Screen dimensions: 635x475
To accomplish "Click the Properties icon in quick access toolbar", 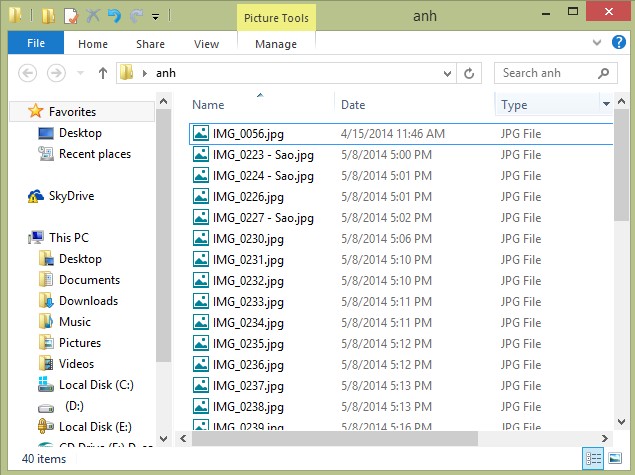I will 71,16.
